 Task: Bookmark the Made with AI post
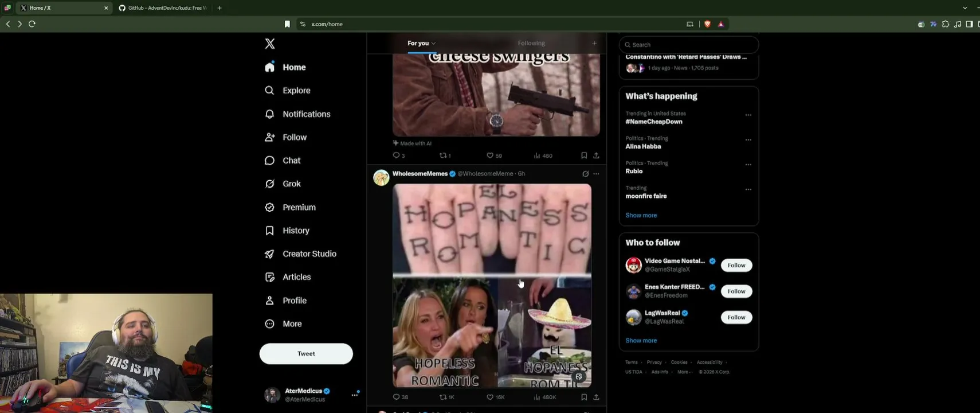[584, 155]
